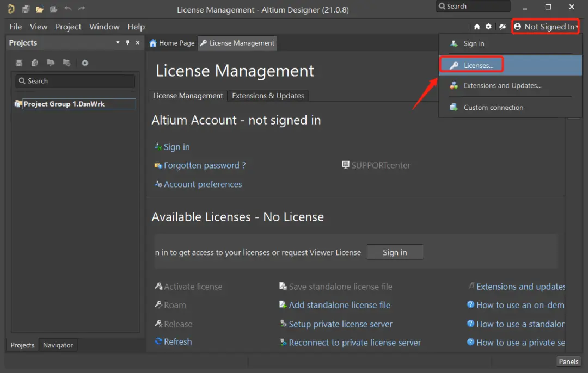588x373 pixels.
Task: Open the File menu
Action: pos(15,27)
